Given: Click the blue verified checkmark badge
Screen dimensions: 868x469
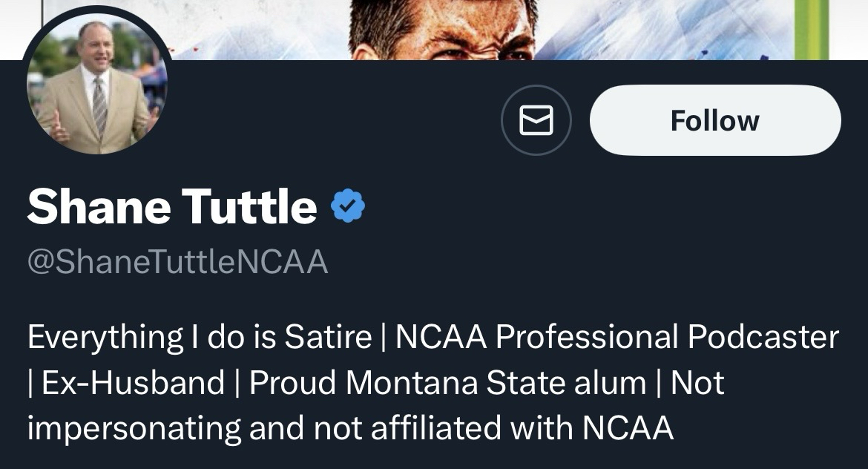Looking at the screenshot, I should 346,206.
